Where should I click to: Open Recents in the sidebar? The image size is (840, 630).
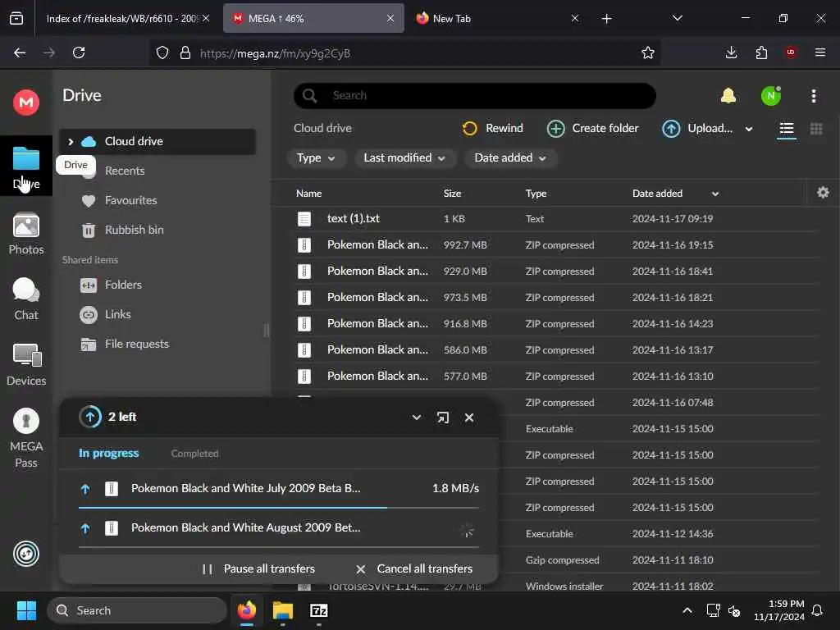125,171
